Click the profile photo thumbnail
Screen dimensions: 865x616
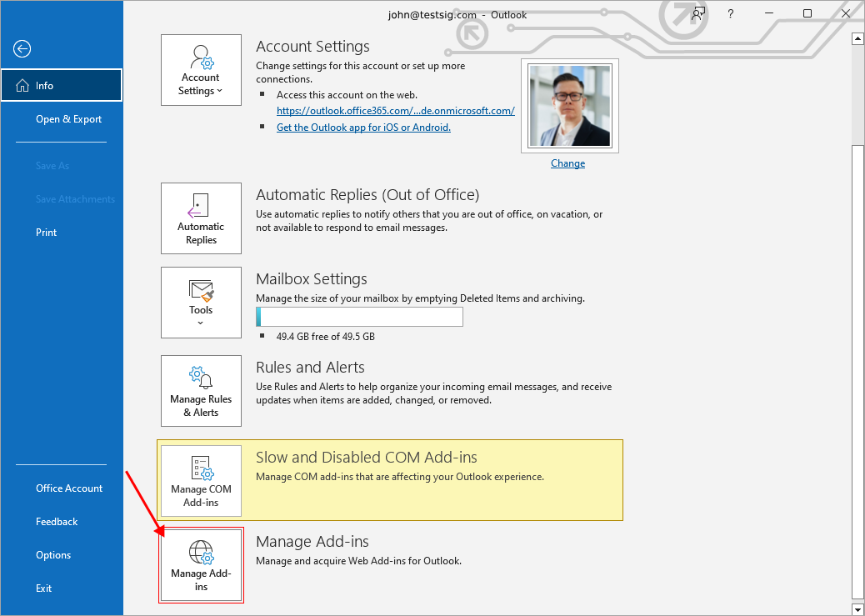point(570,106)
